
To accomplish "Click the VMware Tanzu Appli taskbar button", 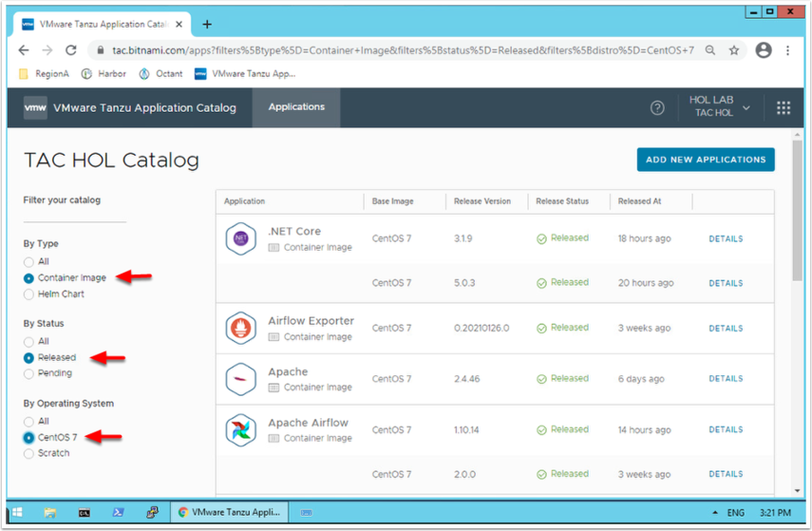I will (x=230, y=512).
